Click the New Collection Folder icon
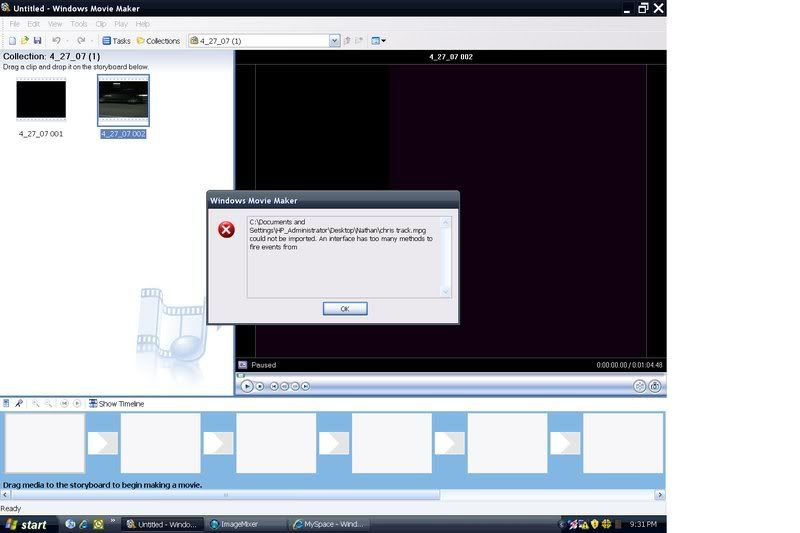Image resolution: width=800 pixels, height=533 pixels. 359,41
